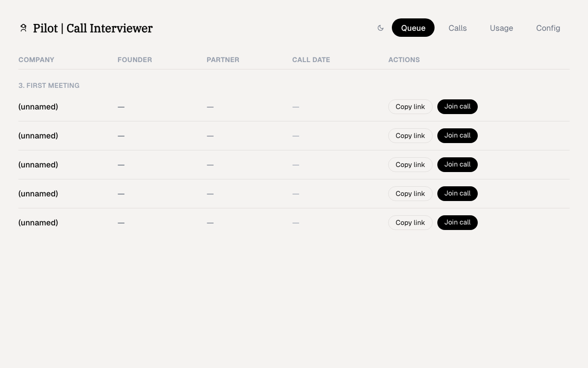The image size is (588, 368).
Task: Copy link on the second row
Action: click(410, 136)
